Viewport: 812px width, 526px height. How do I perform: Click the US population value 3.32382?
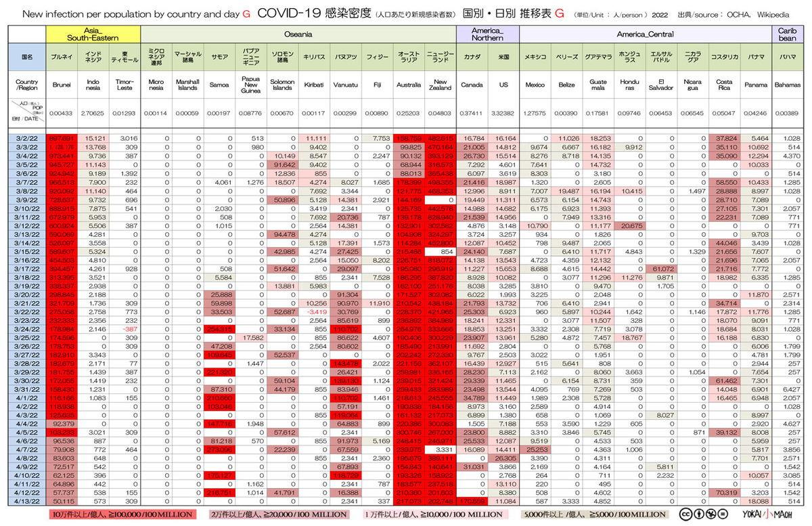click(x=503, y=113)
